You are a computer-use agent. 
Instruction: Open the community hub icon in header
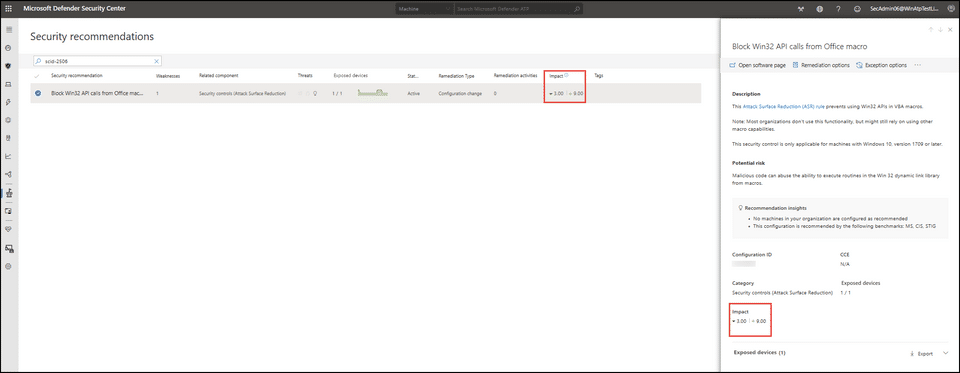[x=800, y=9]
